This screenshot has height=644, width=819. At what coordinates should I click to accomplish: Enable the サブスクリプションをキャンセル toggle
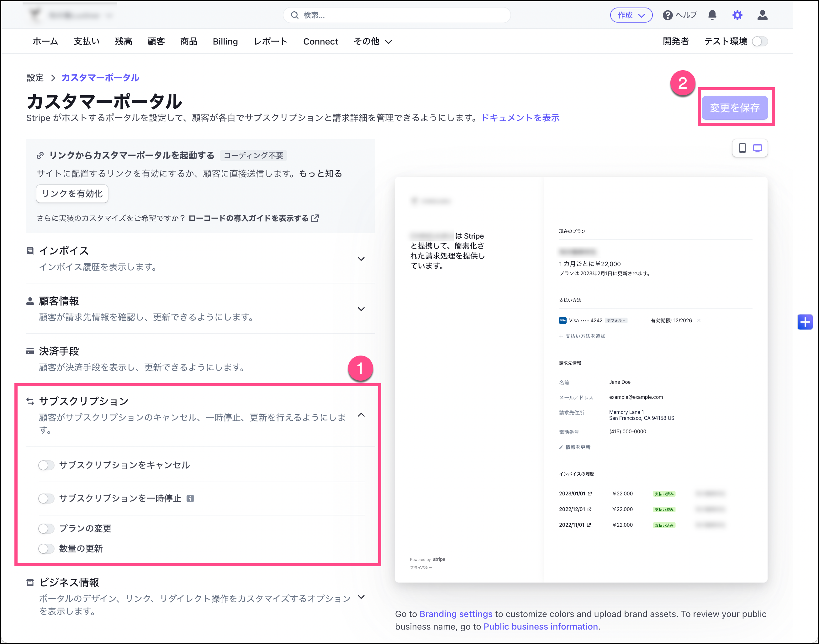pos(46,465)
